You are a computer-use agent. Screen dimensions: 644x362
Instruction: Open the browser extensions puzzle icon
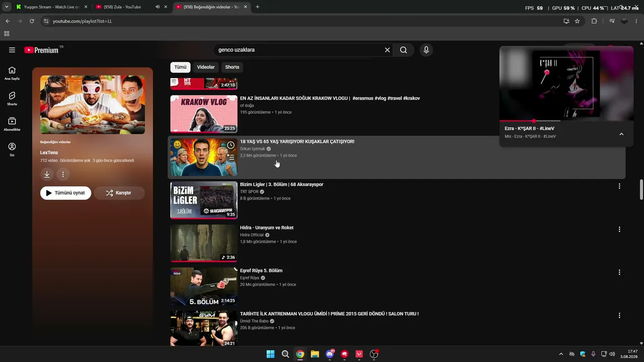[x=594, y=21]
